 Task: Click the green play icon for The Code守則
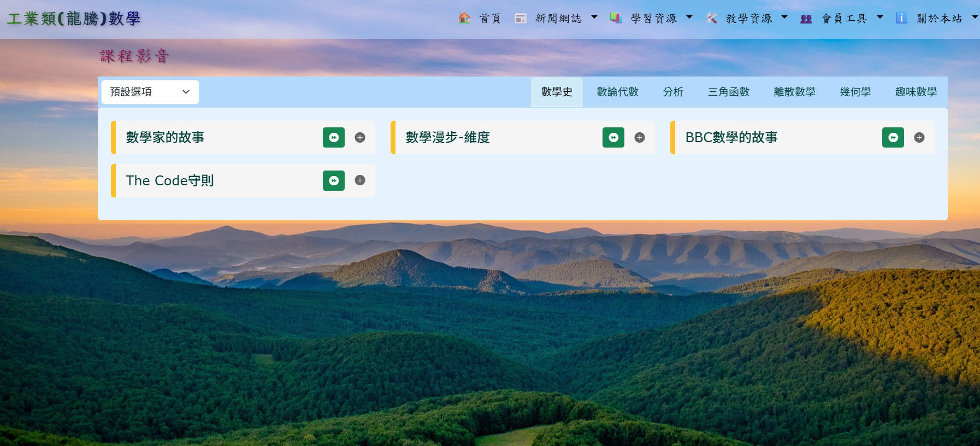(333, 180)
